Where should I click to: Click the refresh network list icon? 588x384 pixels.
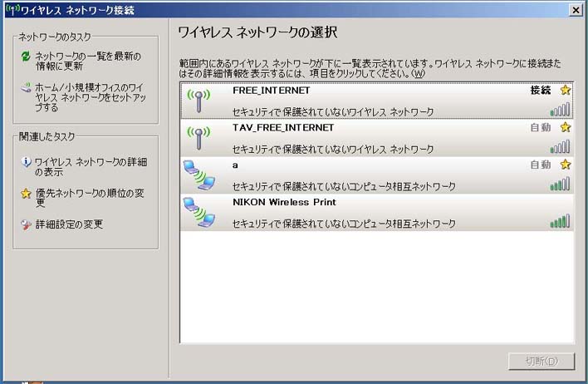(x=26, y=57)
